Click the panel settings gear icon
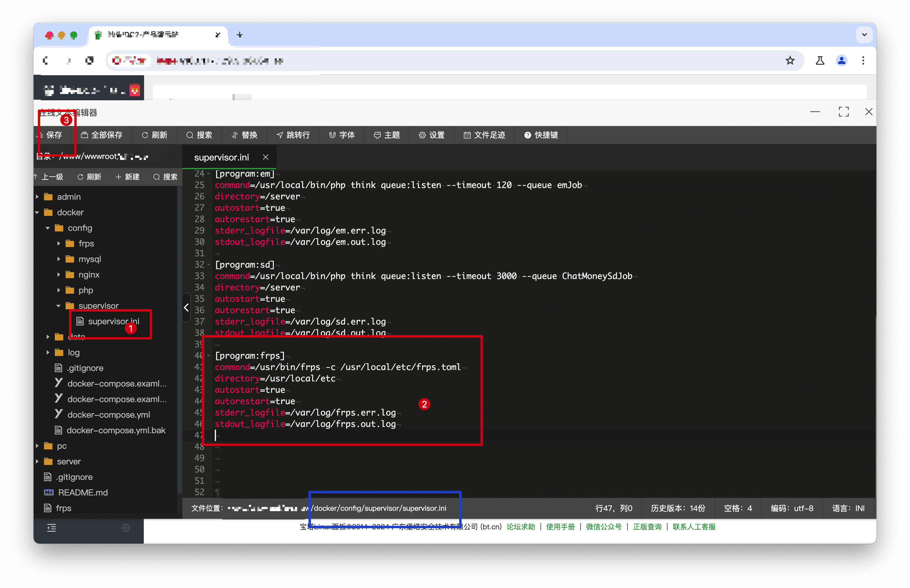910x588 pixels. click(126, 528)
